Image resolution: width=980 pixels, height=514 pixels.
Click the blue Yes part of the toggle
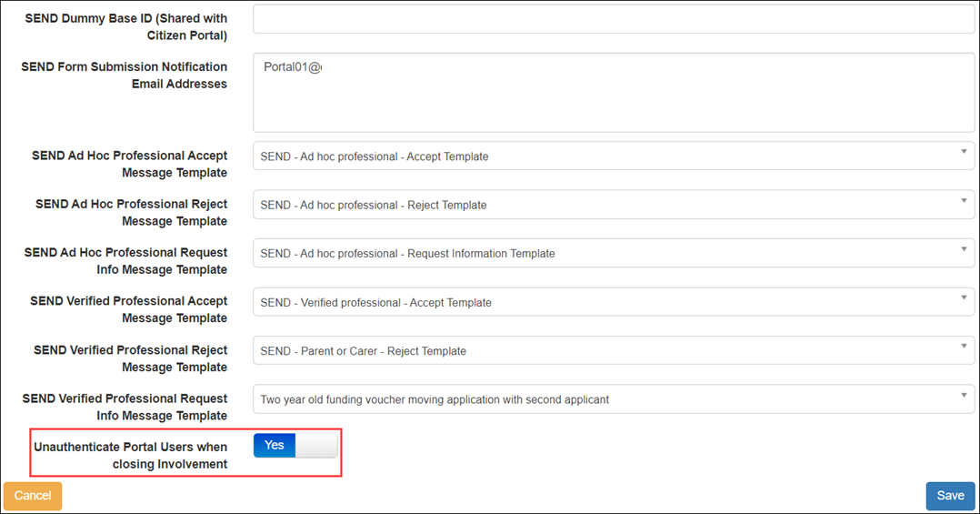coord(275,445)
